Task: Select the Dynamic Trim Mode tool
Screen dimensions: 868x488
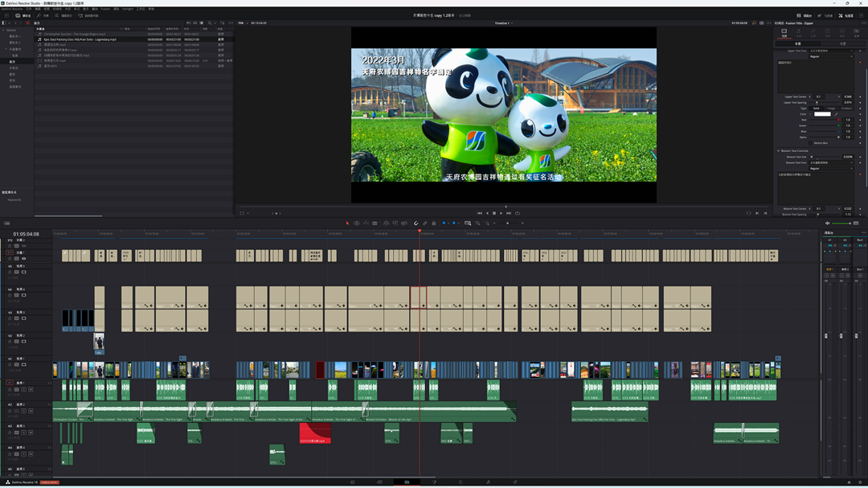Action: tap(366, 223)
